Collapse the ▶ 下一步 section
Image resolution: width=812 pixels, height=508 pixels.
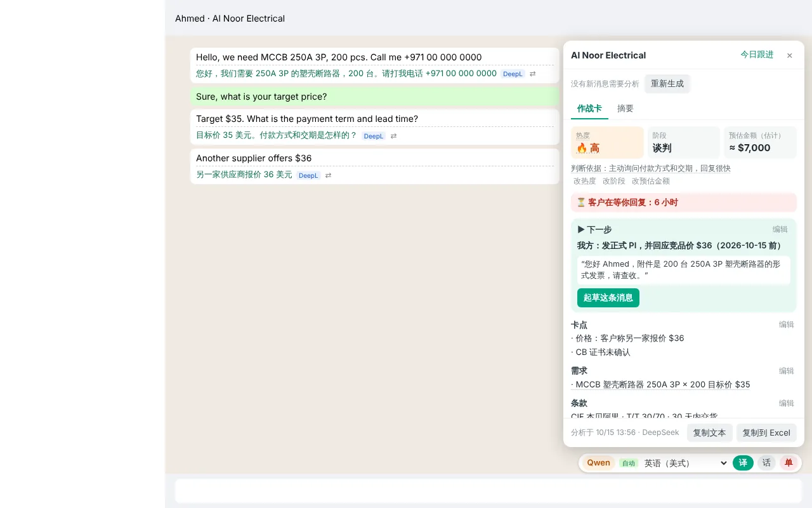(x=594, y=229)
